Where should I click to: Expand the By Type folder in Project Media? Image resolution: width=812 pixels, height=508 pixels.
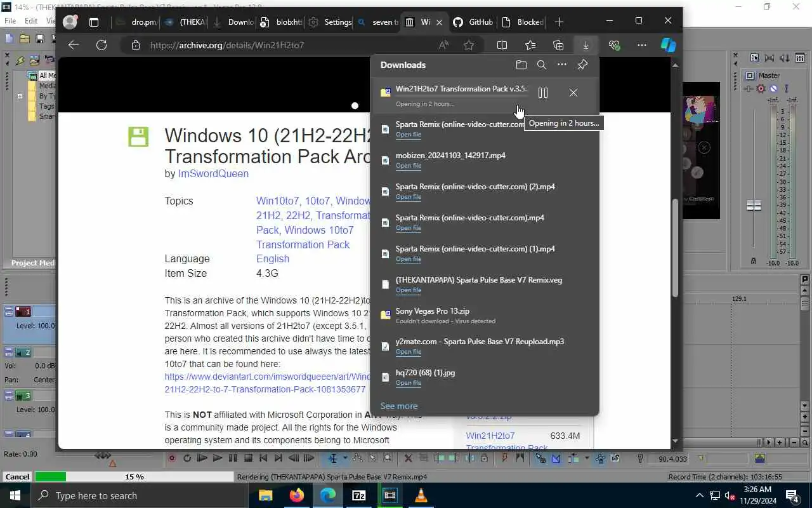20,97
